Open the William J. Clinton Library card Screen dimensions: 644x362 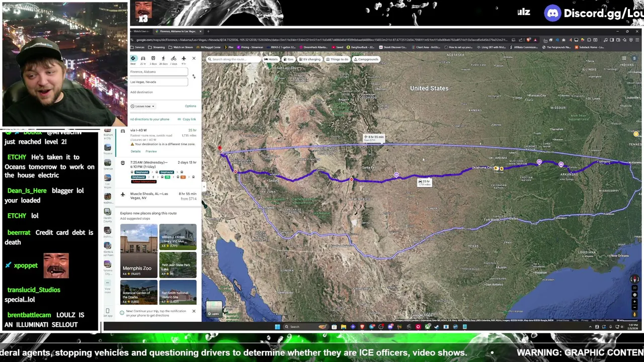coord(178,237)
